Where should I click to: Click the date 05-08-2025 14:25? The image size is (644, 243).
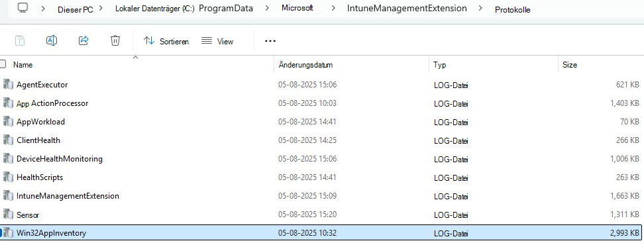click(x=307, y=140)
